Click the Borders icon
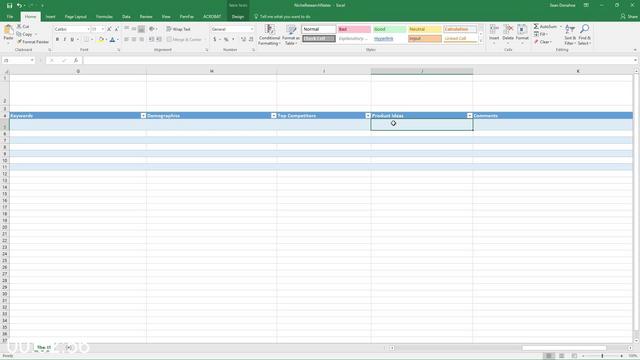 coord(86,40)
